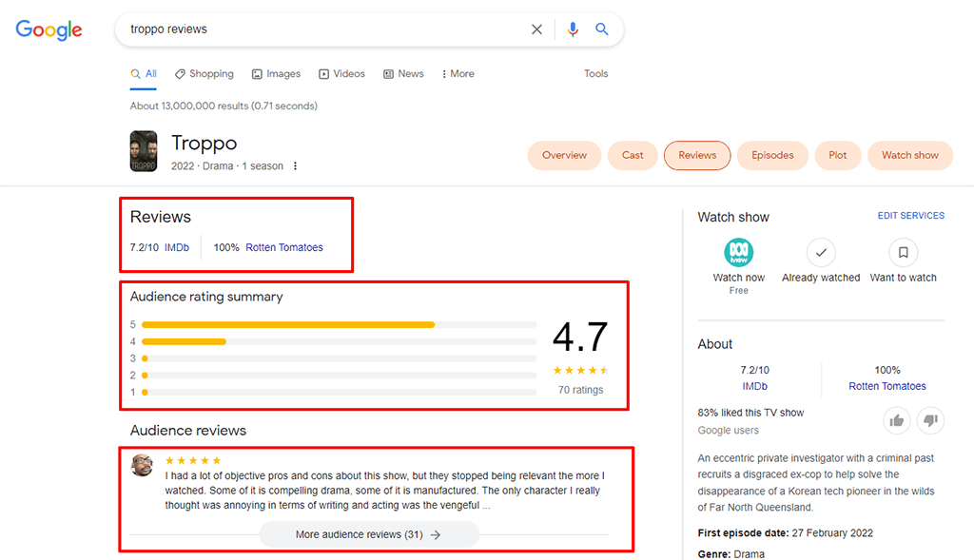
Task: Open More audience reviews (31) button
Action: [x=369, y=534]
